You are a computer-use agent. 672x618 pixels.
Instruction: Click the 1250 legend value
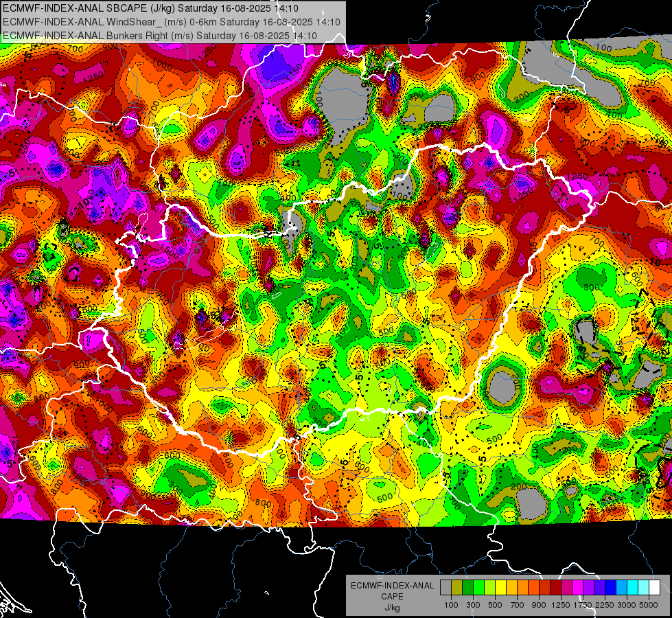561,605
